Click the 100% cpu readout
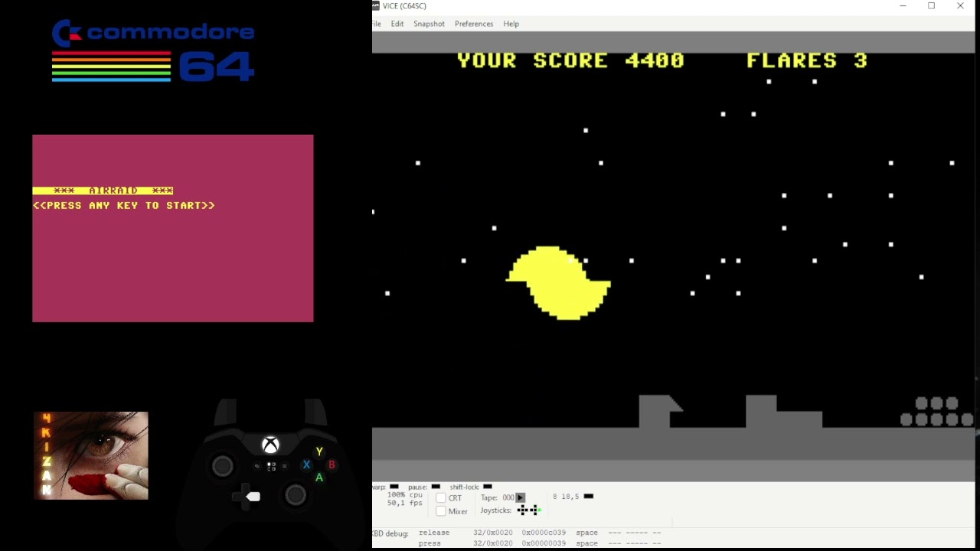 point(404,495)
